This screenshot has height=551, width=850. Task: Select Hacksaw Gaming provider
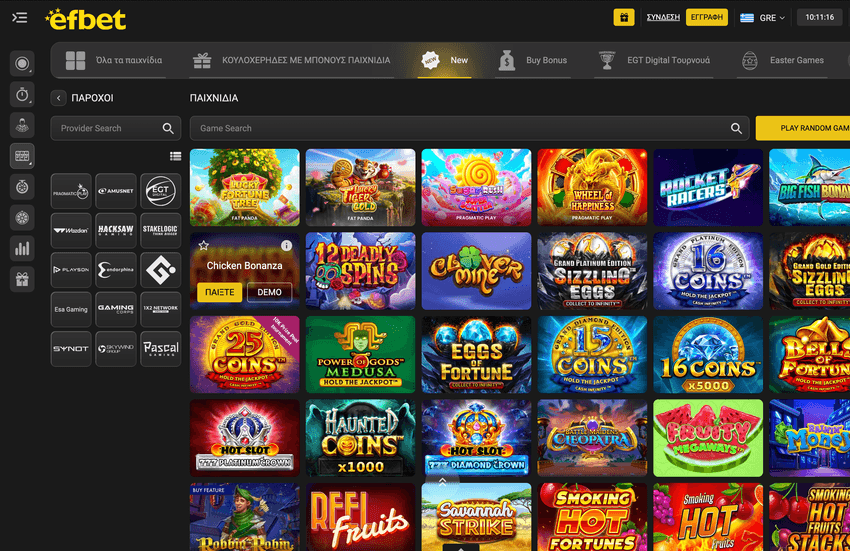[116, 230]
